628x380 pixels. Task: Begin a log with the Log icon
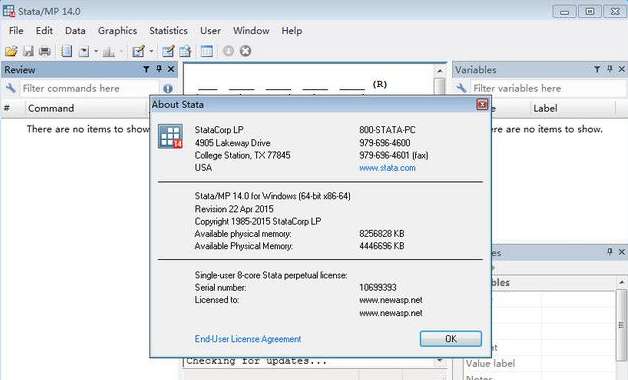(66, 51)
